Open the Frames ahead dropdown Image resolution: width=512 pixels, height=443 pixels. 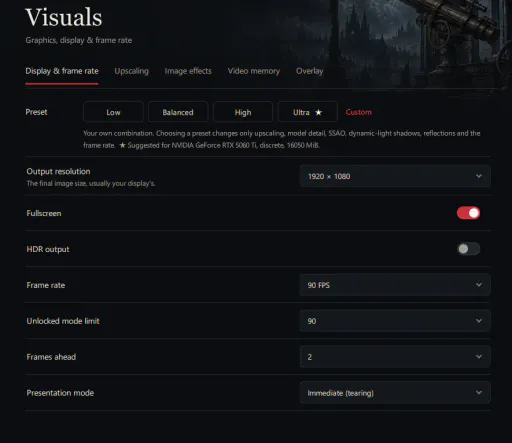pos(395,357)
